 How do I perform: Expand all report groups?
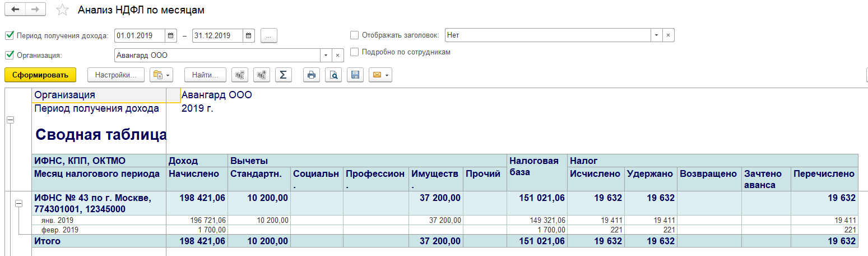(x=261, y=75)
